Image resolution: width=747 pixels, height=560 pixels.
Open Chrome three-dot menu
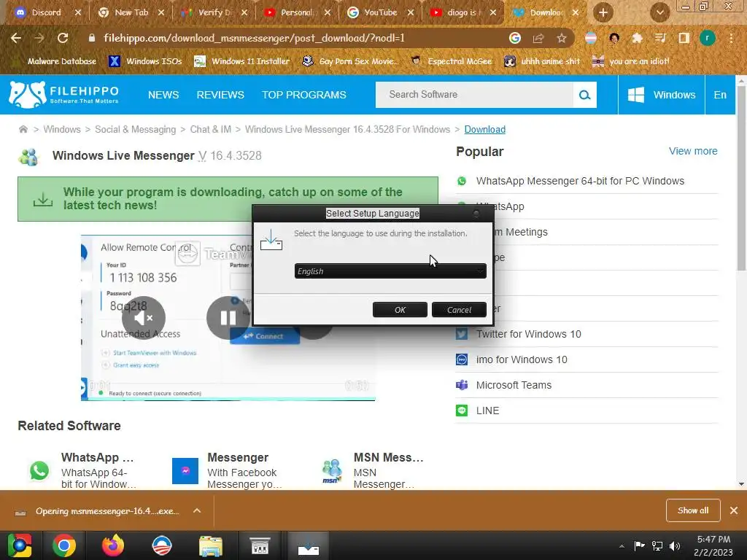click(731, 38)
